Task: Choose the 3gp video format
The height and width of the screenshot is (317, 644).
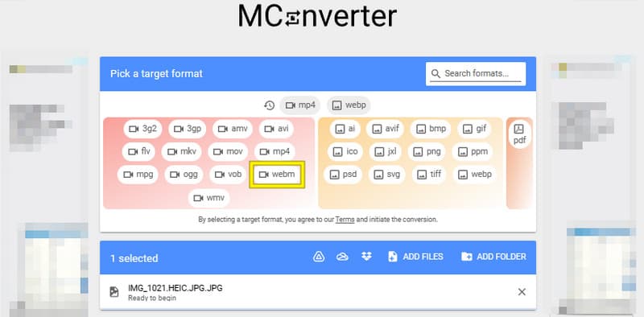Action: click(x=188, y=129)
